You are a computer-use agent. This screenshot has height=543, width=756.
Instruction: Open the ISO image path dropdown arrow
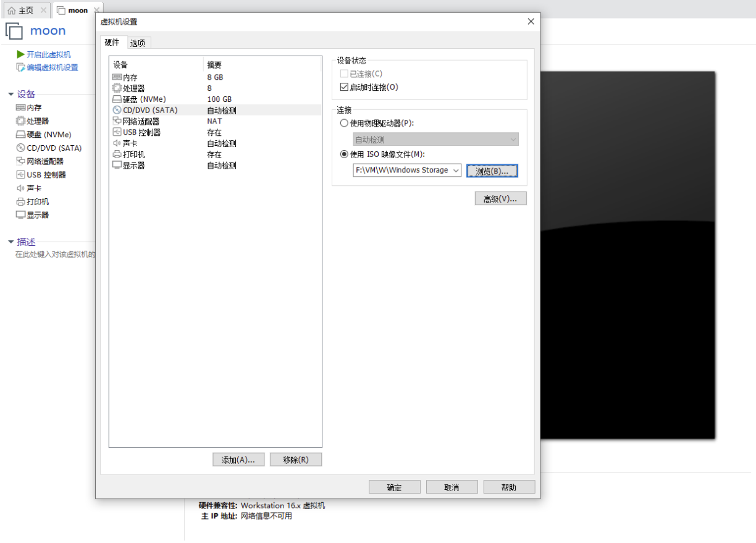pos(456,170)
